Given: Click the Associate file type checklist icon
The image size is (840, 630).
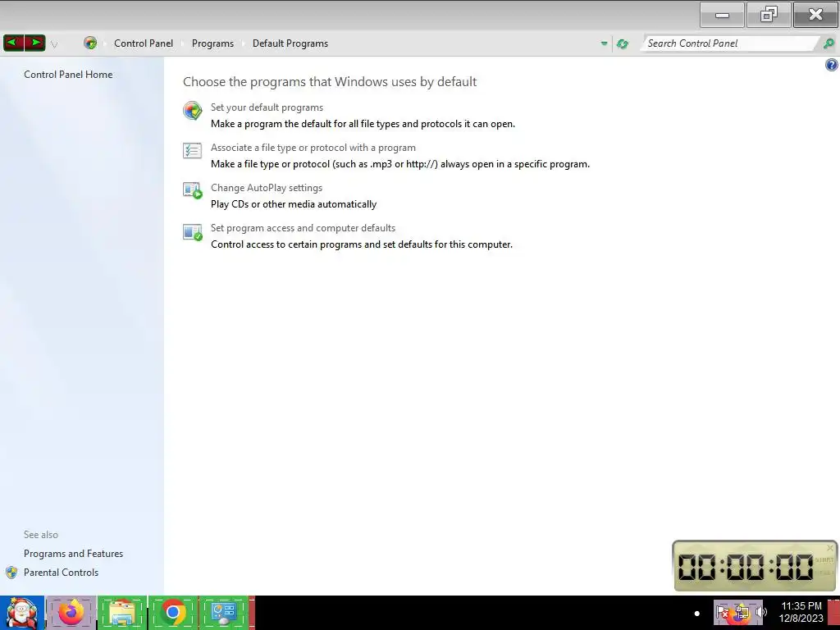Looking at the screenshot, I should click(x=192, y=151).
